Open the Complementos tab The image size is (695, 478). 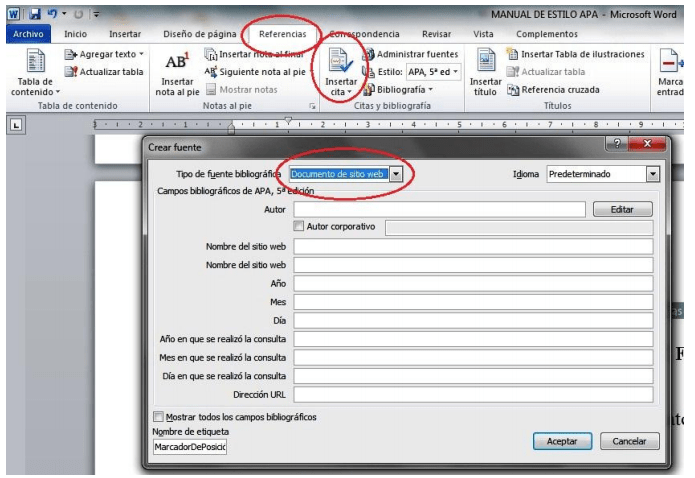[547, 34]
